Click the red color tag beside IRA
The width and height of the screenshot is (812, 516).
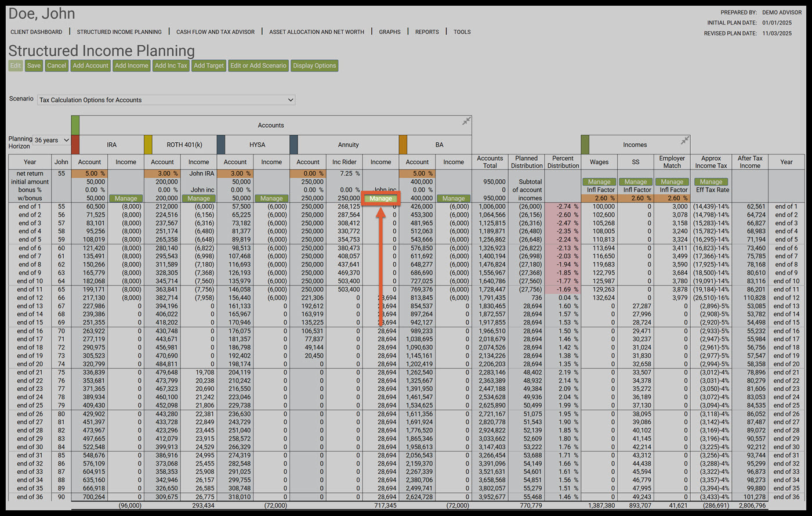coord(75,145)
